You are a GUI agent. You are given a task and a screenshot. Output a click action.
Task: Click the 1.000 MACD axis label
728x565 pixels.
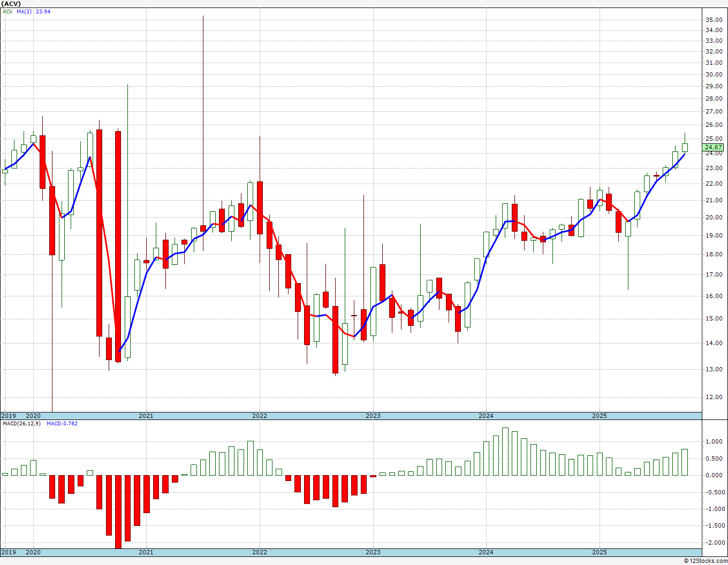pos(715,441)
